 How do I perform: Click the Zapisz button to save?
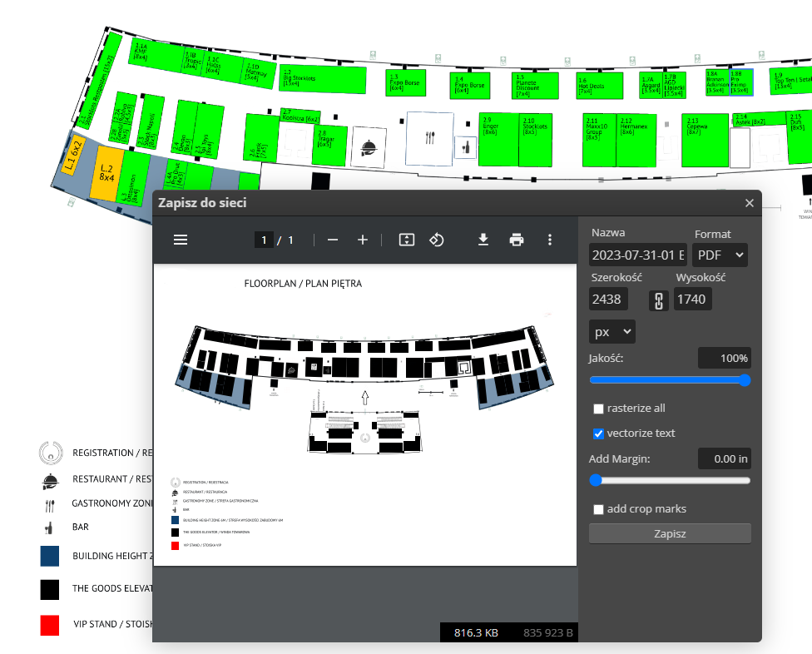(x=669, y=534)
